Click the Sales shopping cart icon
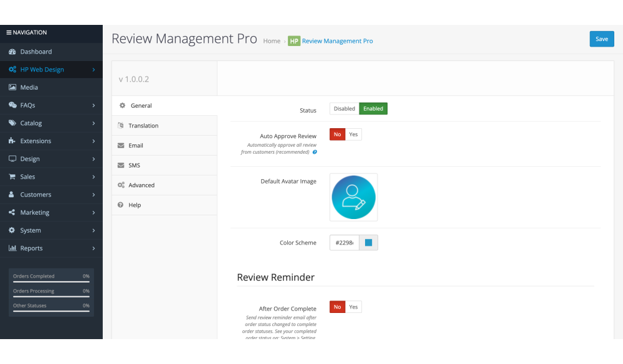This screenshot has height=364, width=623. (x=12, y=177)
